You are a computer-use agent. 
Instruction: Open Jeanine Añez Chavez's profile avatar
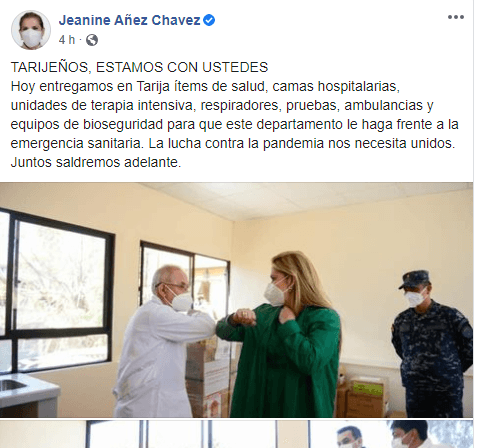point(31,30)
